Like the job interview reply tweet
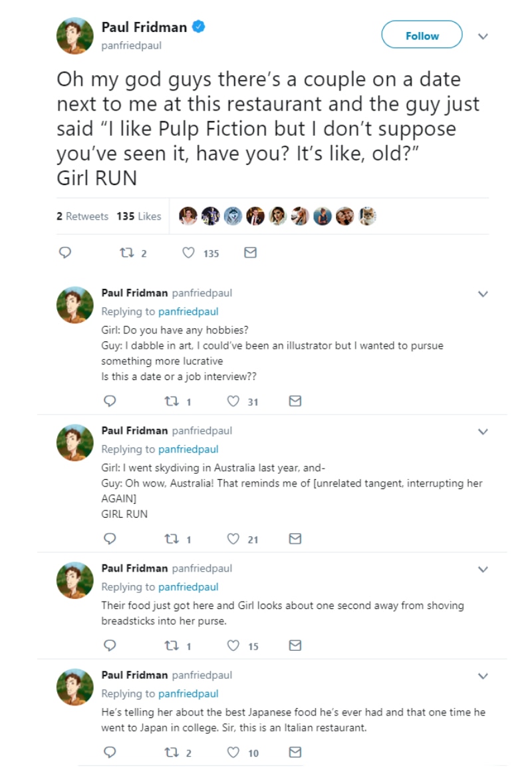Viewport: 532px width, 768px height. coord(233,401)
